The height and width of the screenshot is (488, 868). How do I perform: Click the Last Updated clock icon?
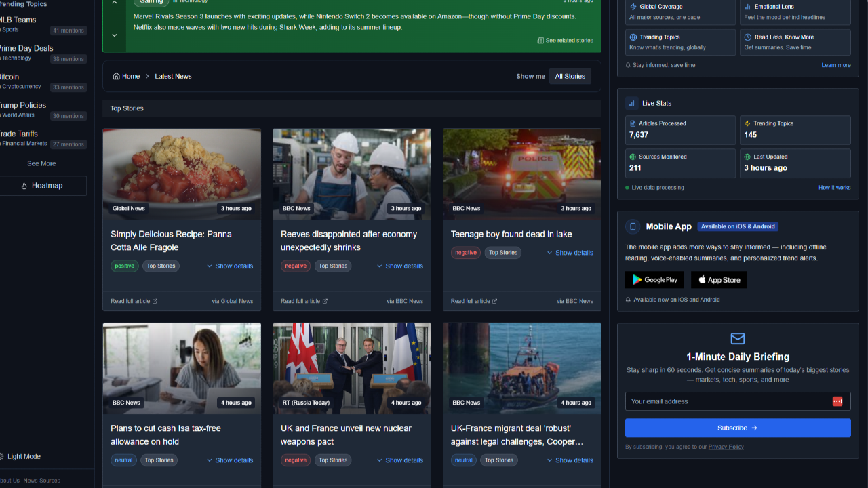click(747, 157)
